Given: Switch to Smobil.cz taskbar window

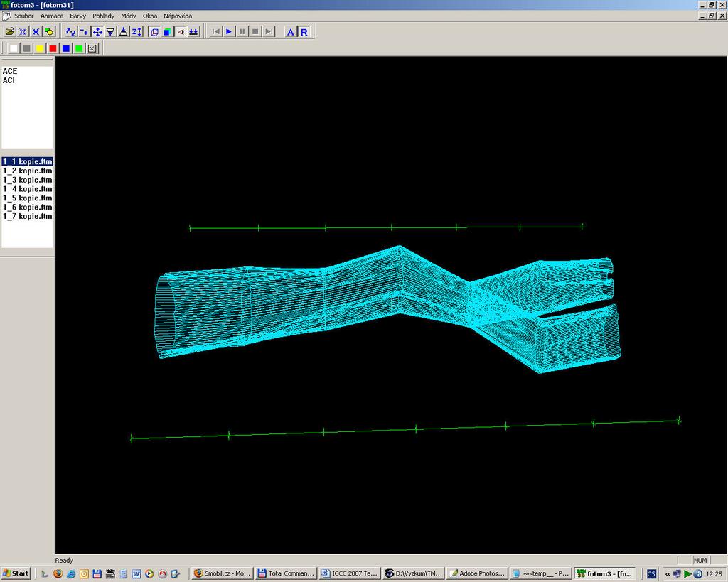Looking at the screenshot, I should point(222,573).
